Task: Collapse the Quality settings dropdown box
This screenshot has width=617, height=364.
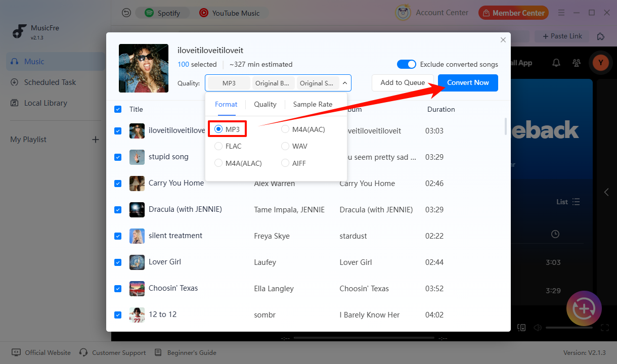Action: (278, 83)
